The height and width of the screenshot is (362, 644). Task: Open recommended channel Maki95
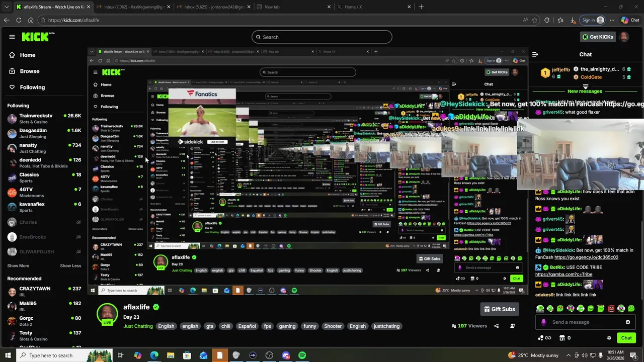(43, 306)
